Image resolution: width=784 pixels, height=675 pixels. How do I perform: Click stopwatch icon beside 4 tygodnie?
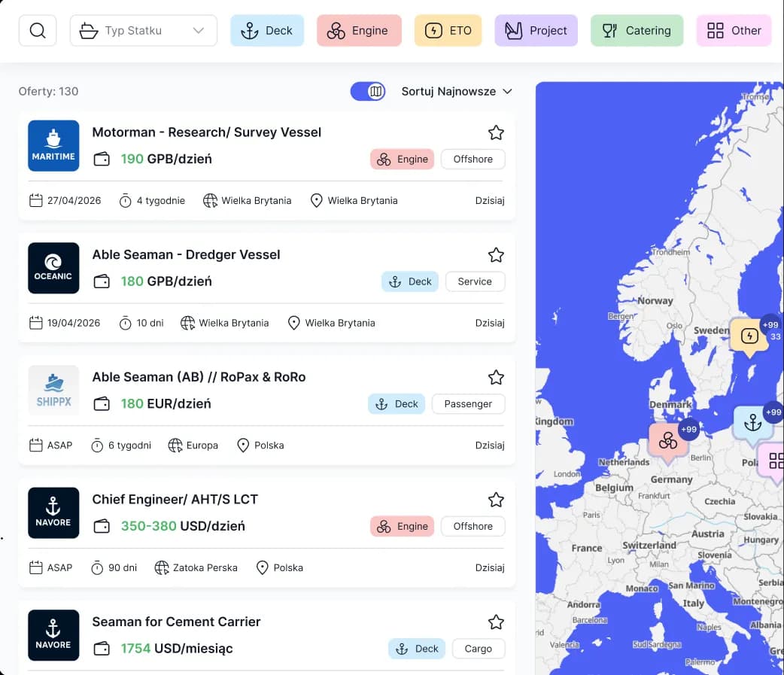(125, 201)
